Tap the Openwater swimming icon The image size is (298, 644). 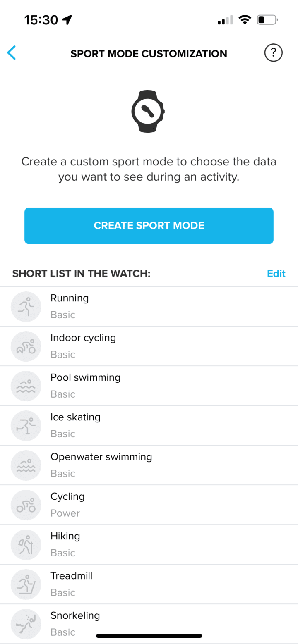coord(26,465)
